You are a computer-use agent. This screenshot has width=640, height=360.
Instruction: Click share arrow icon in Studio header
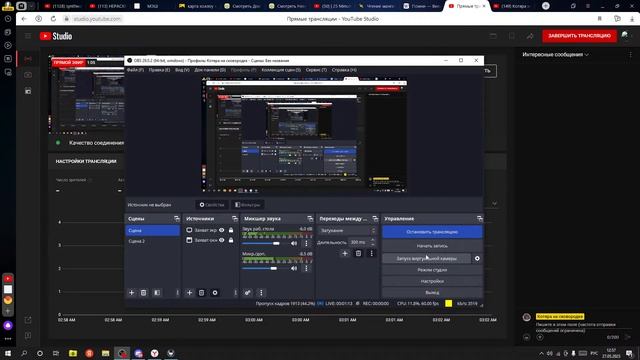click(x=530, y=36)
